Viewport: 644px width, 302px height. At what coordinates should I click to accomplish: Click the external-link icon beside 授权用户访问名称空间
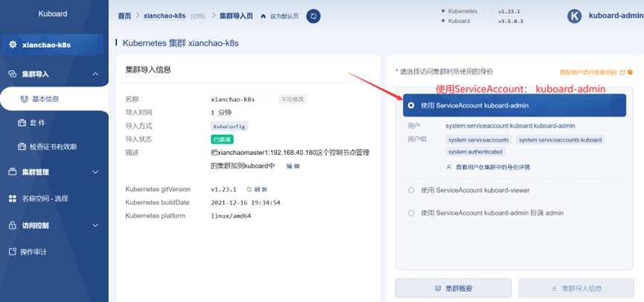click(622, 72)
